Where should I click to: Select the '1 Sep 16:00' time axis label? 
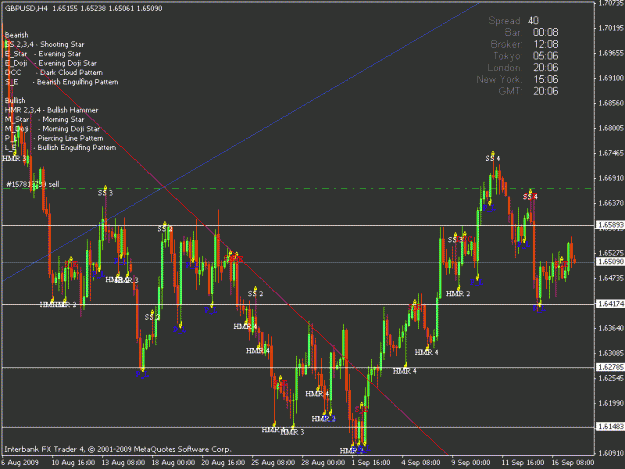pyautogui.click(x=371, y=463)
